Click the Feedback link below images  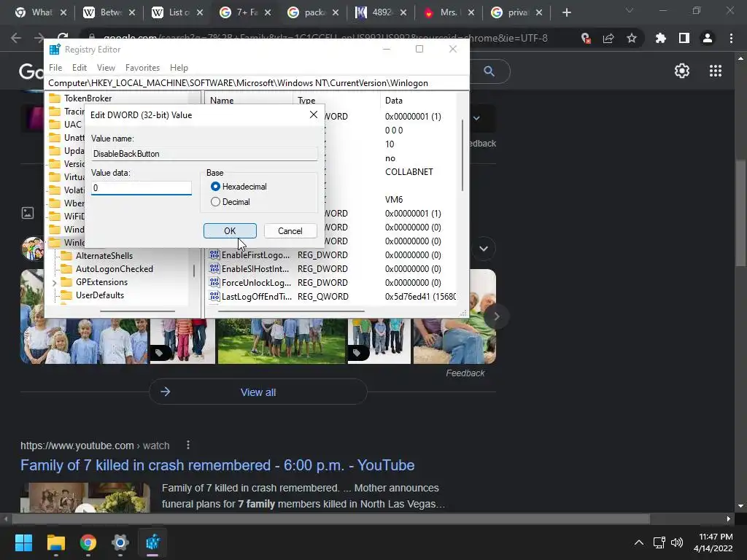(465, 373)
